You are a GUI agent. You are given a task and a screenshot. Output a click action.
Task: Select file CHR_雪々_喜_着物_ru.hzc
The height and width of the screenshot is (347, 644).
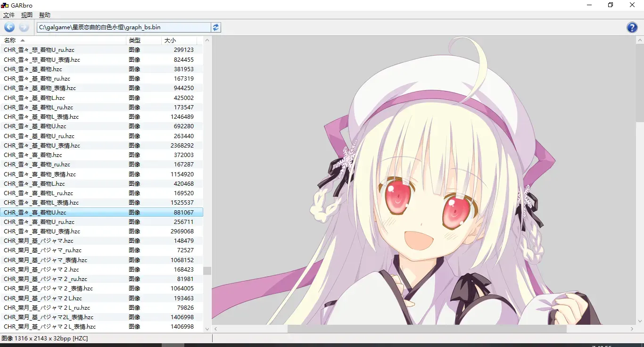click(x=101, y=164)
